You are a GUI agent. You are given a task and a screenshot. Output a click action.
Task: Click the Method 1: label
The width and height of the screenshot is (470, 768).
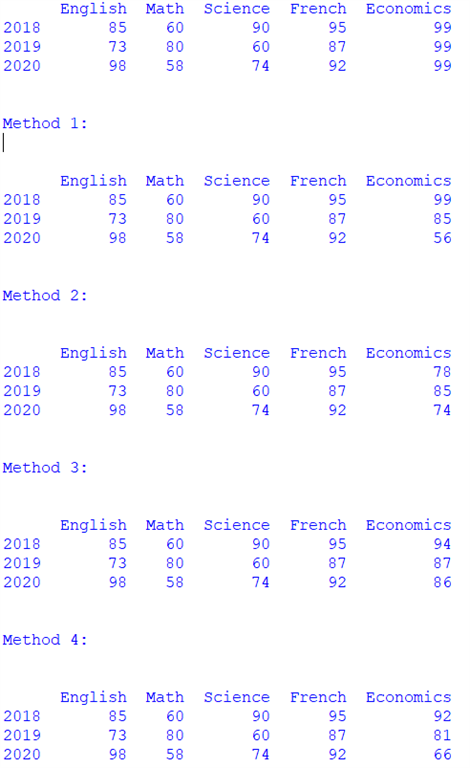coord(45,123)
